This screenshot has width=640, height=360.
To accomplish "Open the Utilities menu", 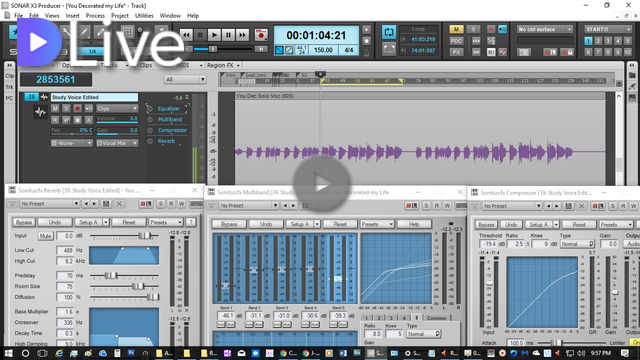I will 144,16.
